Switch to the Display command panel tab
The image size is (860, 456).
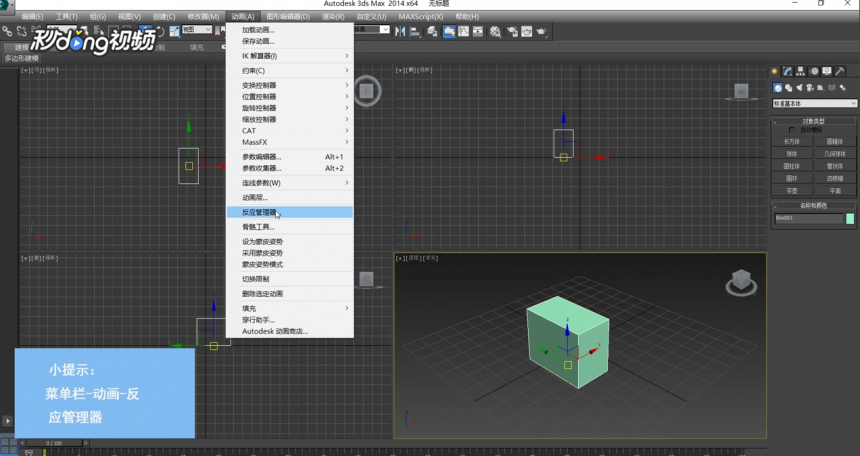pyautogui.click(x=827, y=71)
